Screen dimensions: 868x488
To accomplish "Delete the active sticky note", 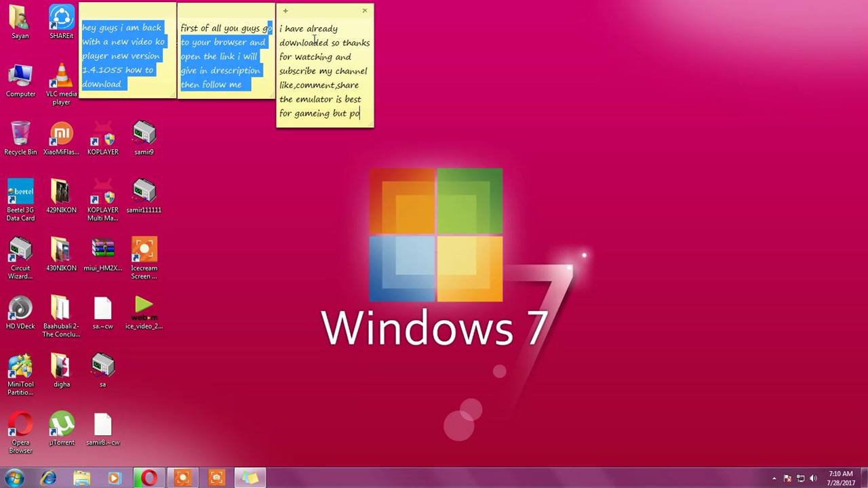I will click(364, 10).
